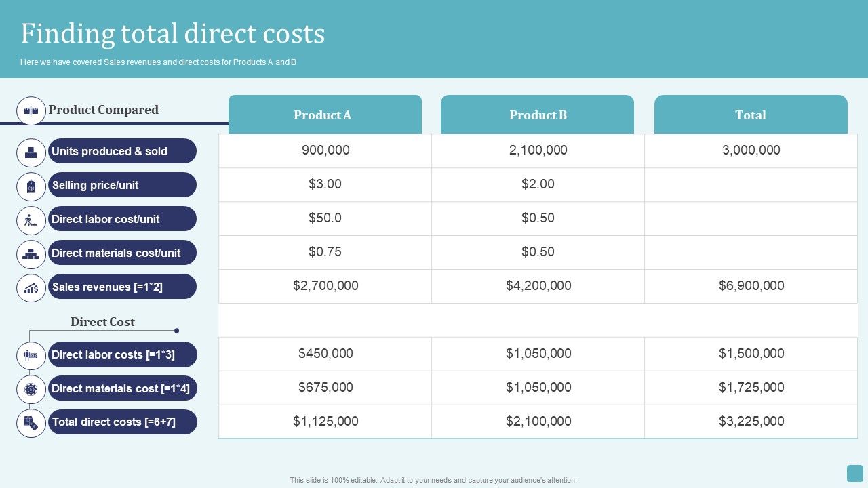Select the 900,000 cell
The image size is (868, 488).
(x=325, y=150)
